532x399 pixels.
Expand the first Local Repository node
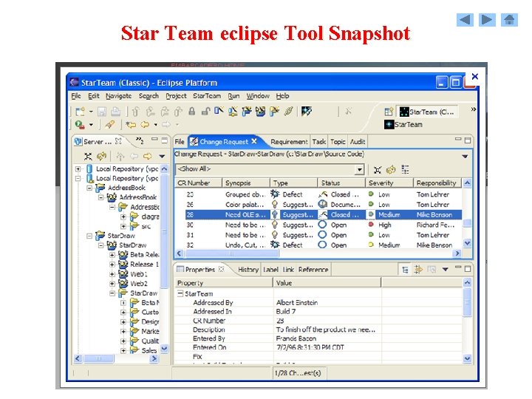tap(78, 168)
